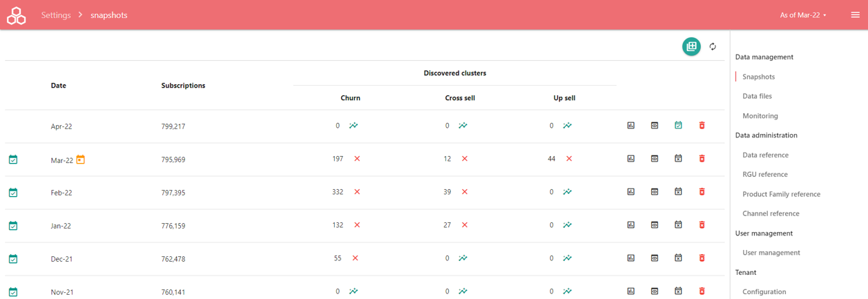Click the Churn column header
This screenshot has height=299, width=868.
click(350, 98)
